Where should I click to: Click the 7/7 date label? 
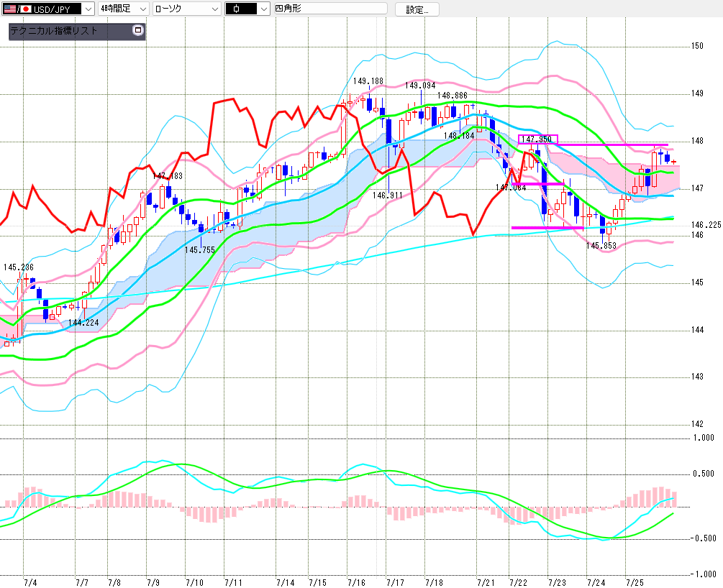click(x=82, y=583)
